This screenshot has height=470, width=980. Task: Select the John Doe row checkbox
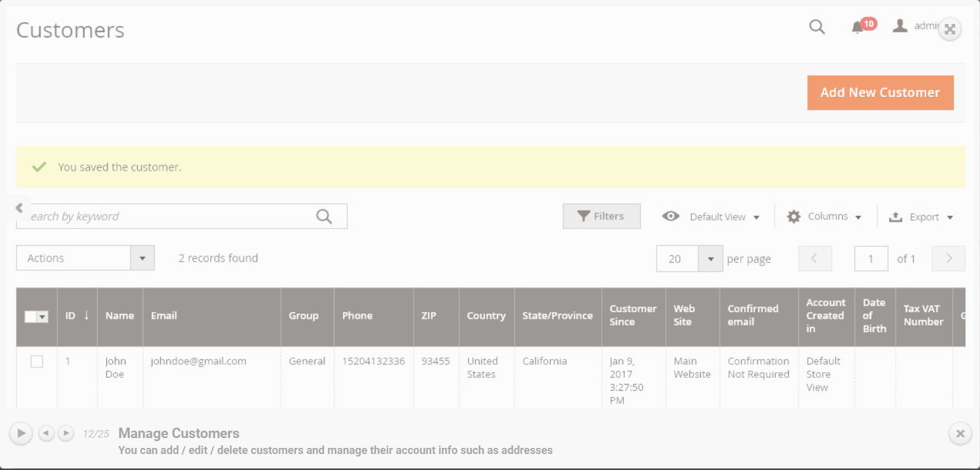coord(37,362)
